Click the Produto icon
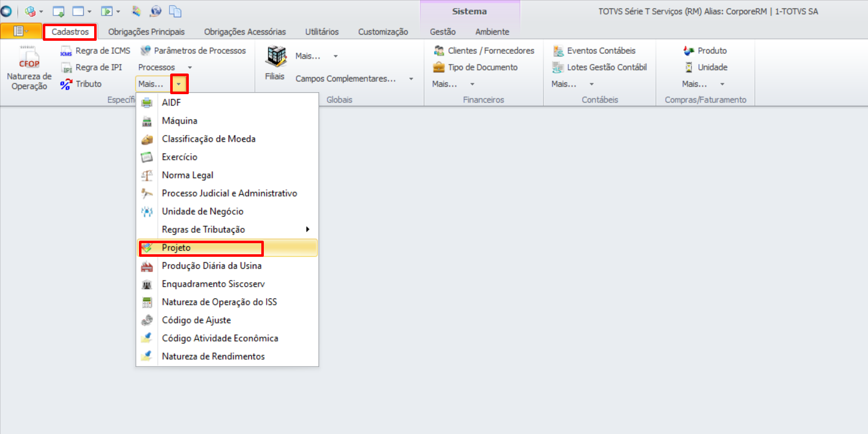The width and height of the screenshot is (868, 434). point(689,50)
